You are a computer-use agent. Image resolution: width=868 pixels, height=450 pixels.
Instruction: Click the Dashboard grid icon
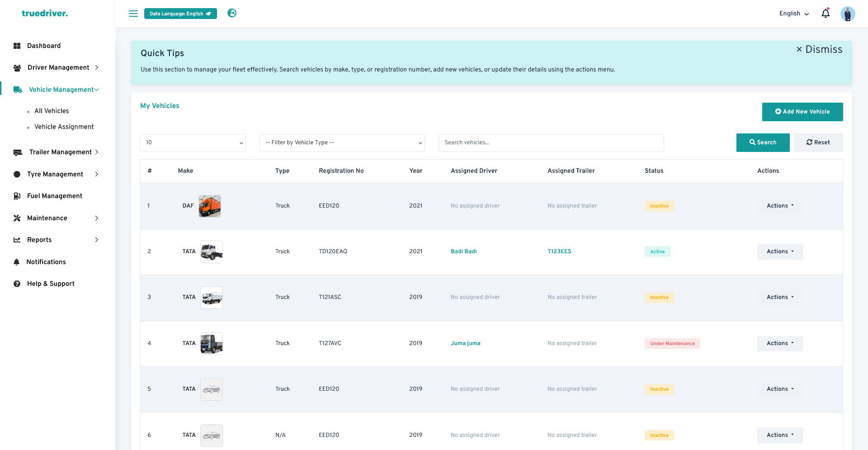click(x=17, y=46)
